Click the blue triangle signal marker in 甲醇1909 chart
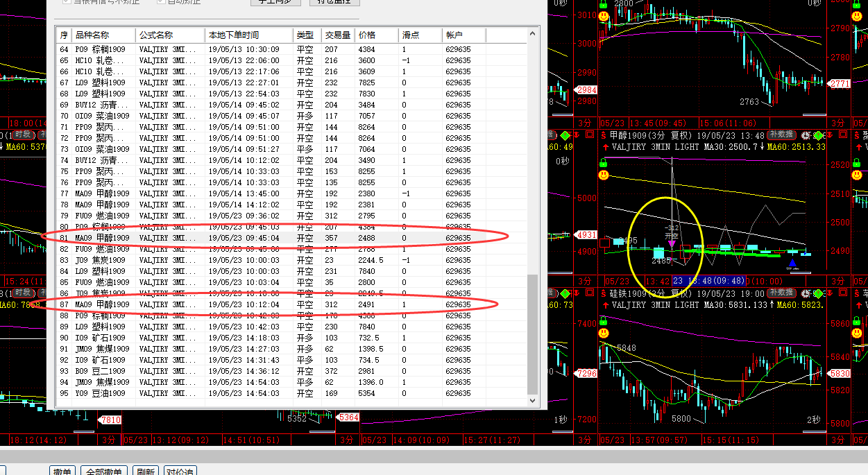The height and width of the screenshot is (475, 868). (x=792, y=262)
